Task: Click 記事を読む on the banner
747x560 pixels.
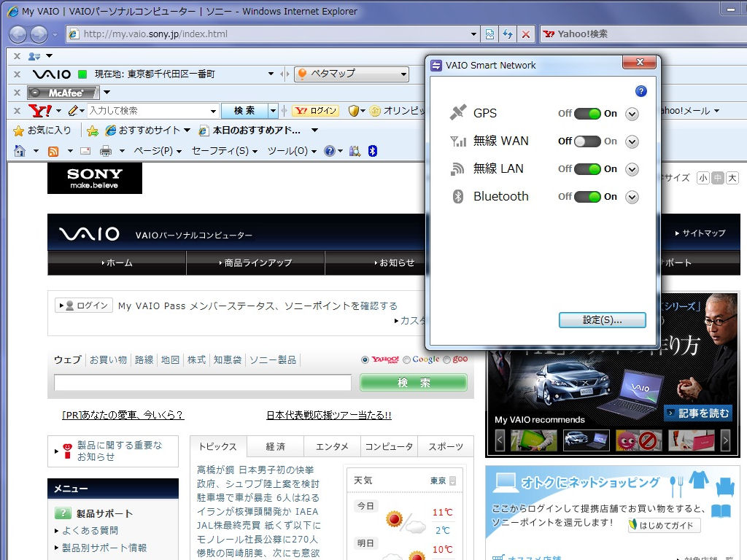Action: [x=697, y=413]
